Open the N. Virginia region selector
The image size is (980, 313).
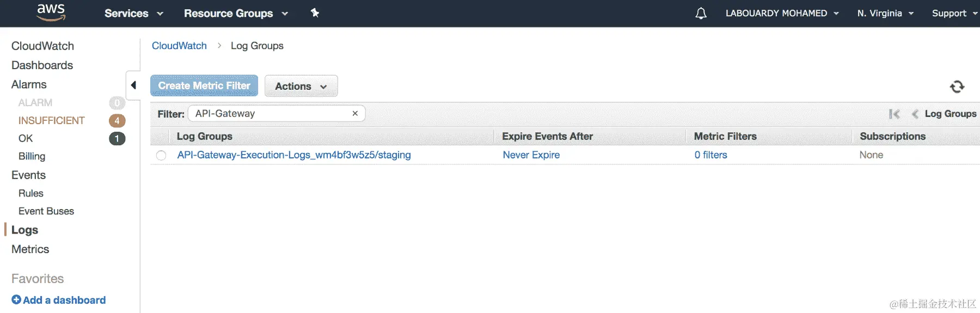point(885,13)
